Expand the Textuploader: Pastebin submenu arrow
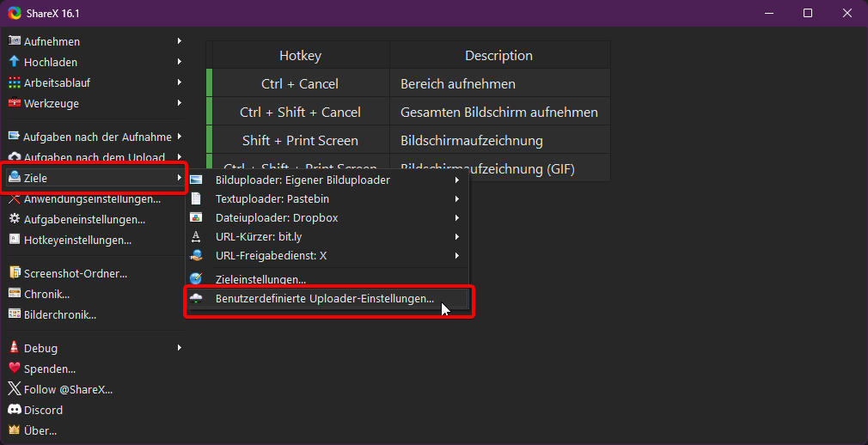This screenshot has height=445, width=868. (456, 199)
